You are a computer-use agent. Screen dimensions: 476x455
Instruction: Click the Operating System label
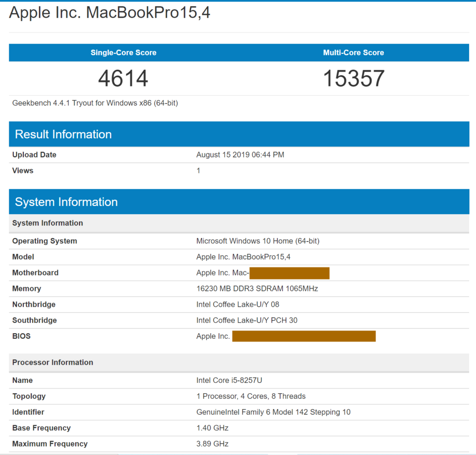tap(45, 241)
